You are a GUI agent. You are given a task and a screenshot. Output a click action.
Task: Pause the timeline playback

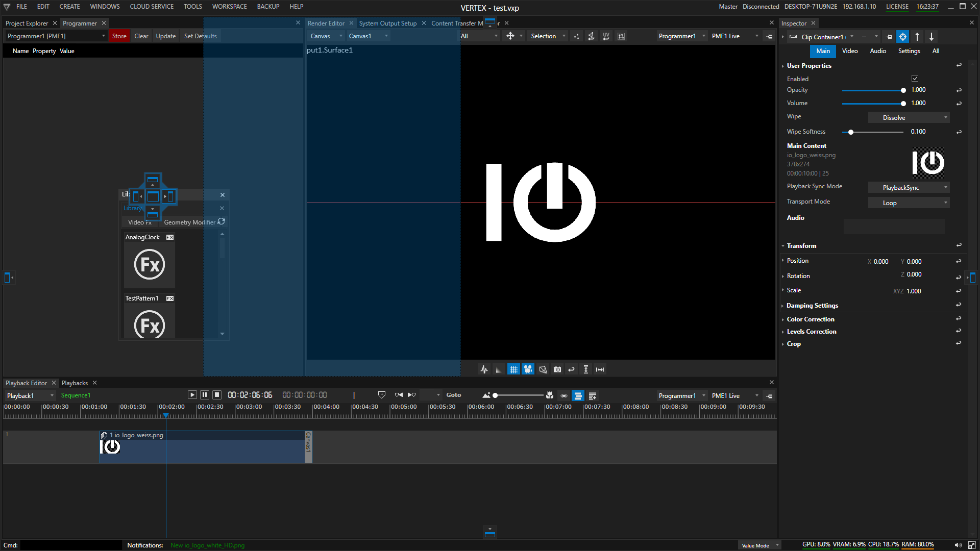pyautogui.click(x=205, y=395)
